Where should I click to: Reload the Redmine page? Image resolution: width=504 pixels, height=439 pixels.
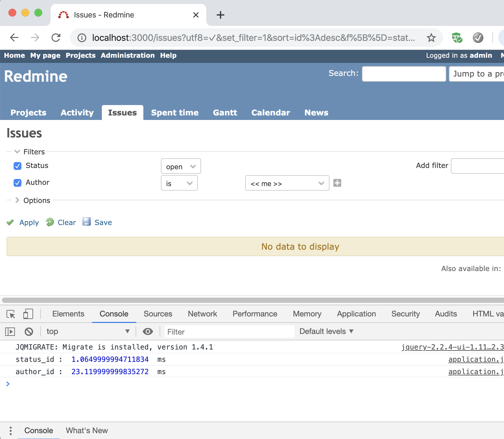pos(56,38)
